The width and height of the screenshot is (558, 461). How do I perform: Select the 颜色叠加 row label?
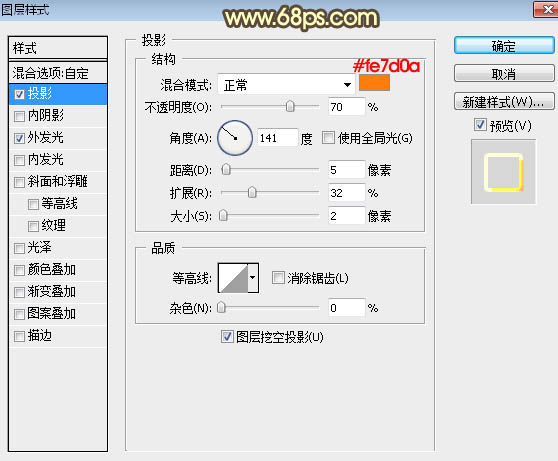(x=52, y=270)
